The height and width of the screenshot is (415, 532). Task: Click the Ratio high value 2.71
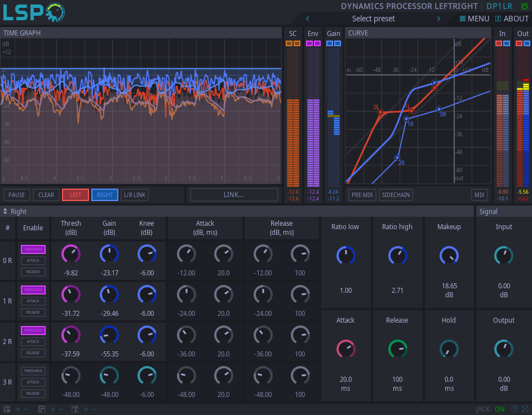pyautogui.click(x=397, y=290)
